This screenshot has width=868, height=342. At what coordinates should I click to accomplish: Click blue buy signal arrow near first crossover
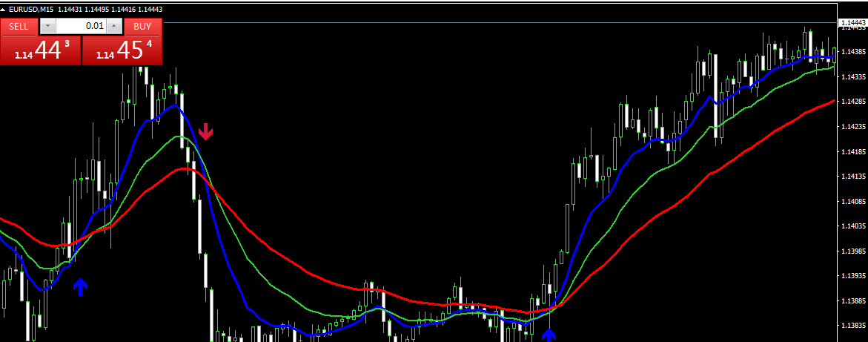point(81,286)
